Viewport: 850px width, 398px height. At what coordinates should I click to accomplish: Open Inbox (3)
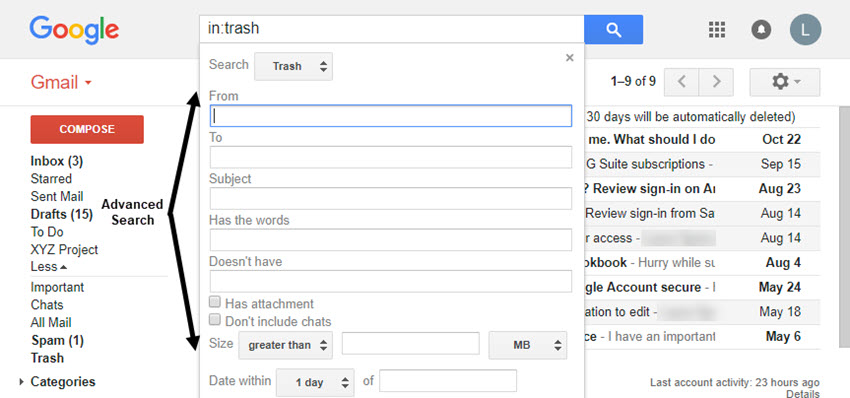tap(56, 161)
